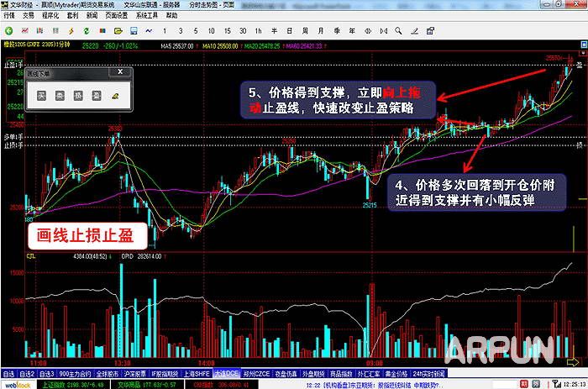The image size is (588, 389).
Task: Click the 上证指数 quote in status bar
Action: (73, 385)
